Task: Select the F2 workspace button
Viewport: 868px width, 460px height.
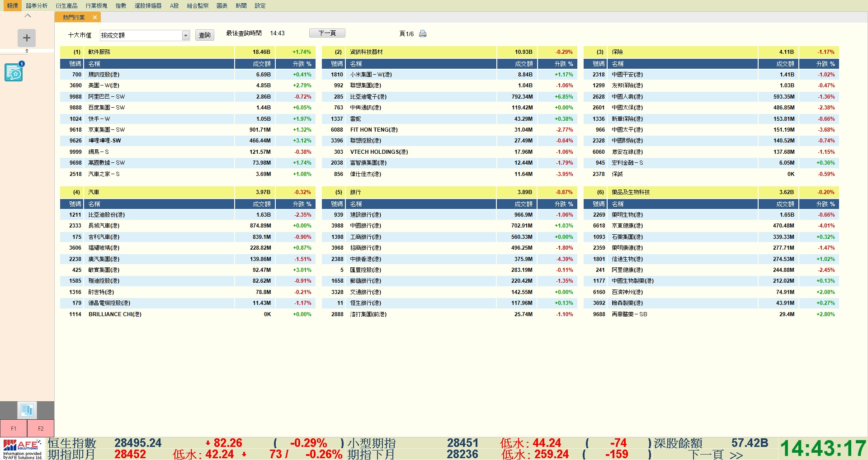Action: coord(41,428)
